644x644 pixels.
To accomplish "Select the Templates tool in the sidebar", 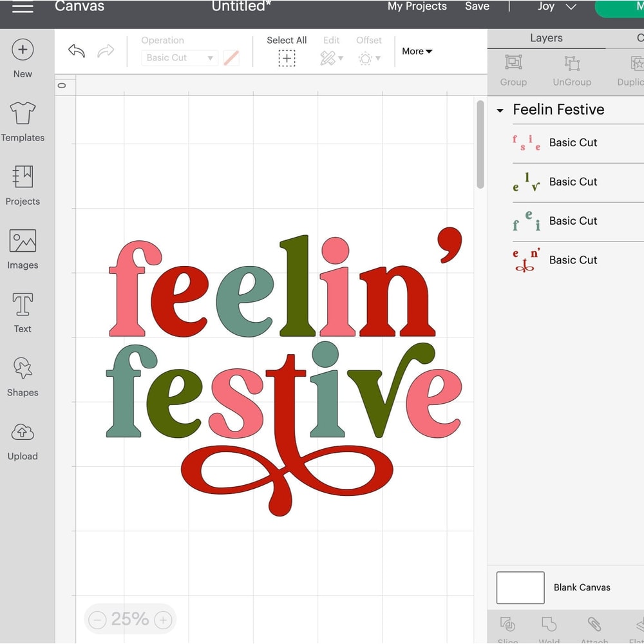I will click(23, 122).
